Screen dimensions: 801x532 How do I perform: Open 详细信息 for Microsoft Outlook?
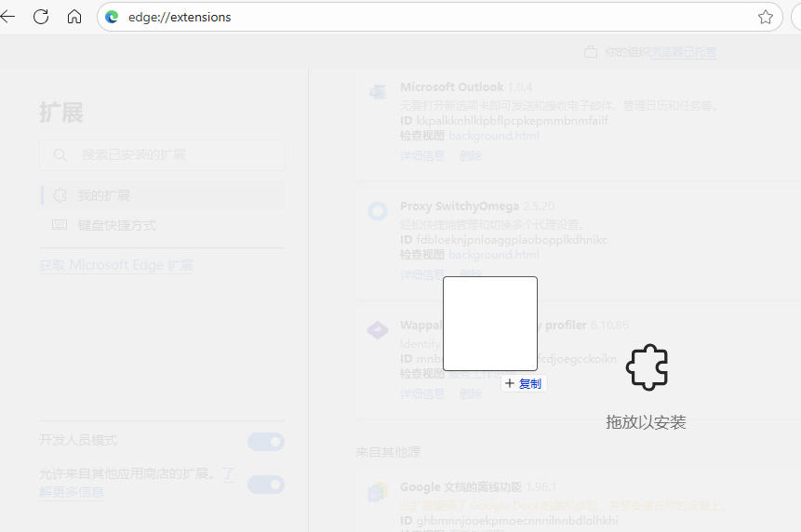point(422,155)
